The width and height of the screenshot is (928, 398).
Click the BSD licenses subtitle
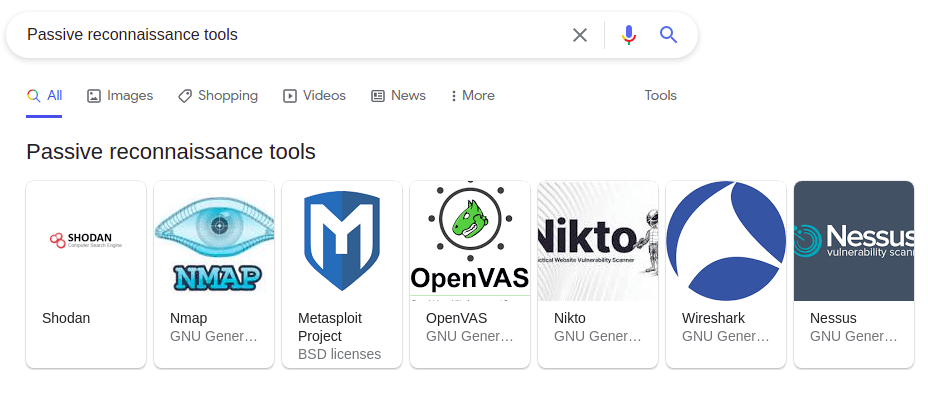pyautogui.click(x=339, y=355)
